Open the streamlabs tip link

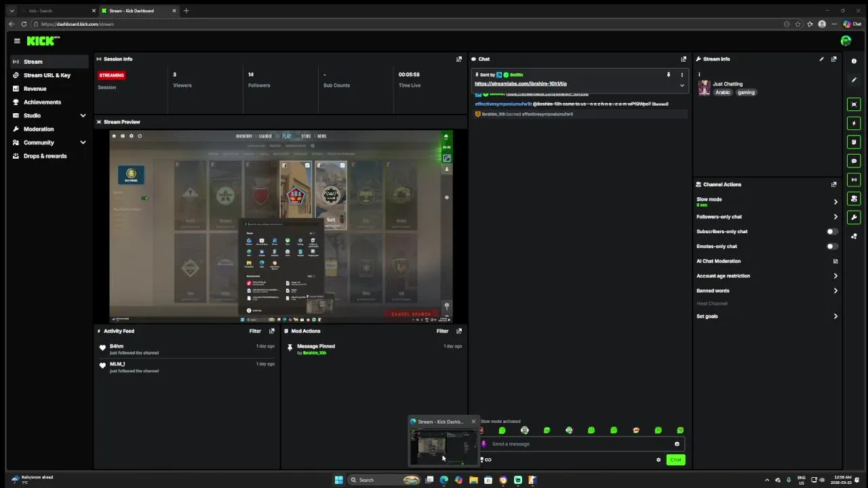(521, 84)
